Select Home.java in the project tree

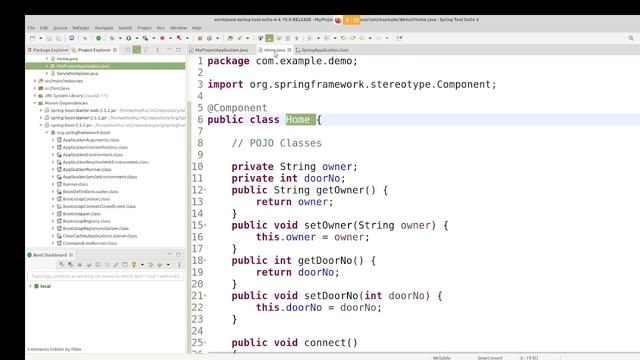point(67,59)
